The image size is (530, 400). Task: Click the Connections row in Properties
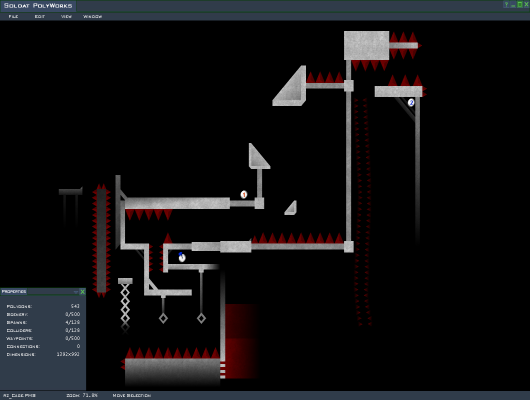43,347
